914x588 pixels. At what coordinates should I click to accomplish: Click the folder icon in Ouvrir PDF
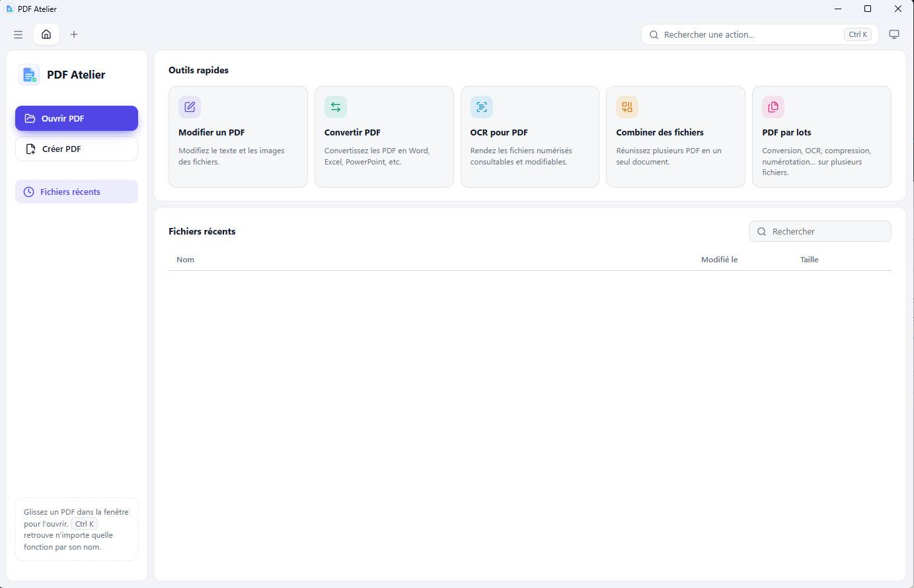coord(30,118)
